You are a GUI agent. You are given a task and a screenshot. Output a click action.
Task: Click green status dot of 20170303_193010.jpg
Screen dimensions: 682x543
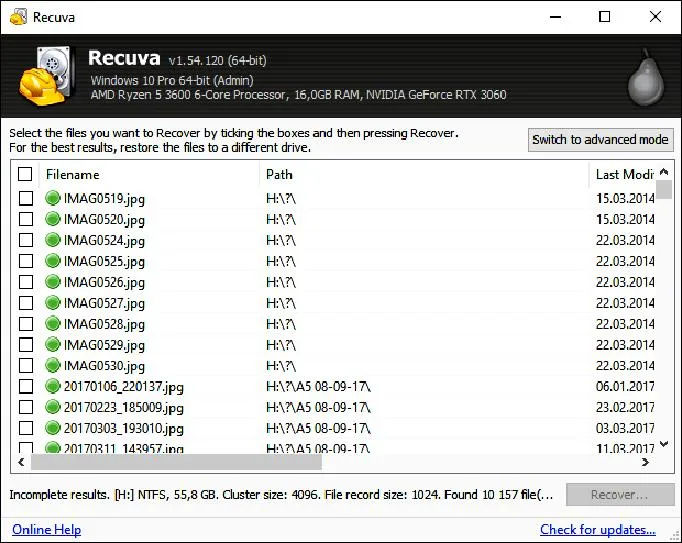tap(53, 428)
